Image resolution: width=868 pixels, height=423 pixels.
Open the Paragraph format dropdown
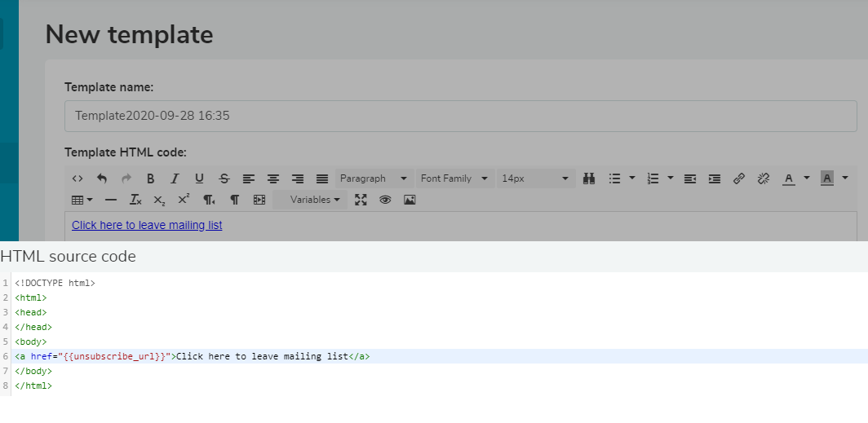[x=374, y=178]
